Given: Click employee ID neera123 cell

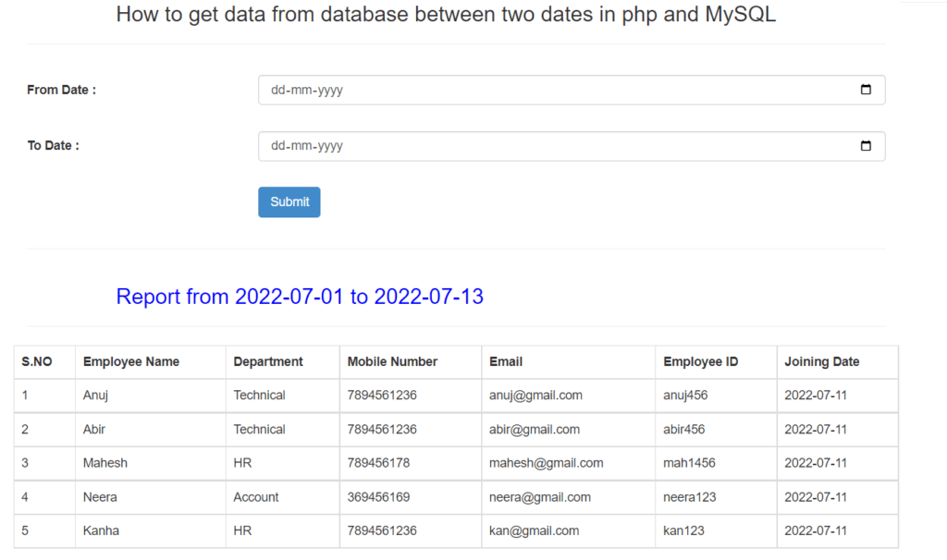Looking at the screenshot, I should (689, 497).
